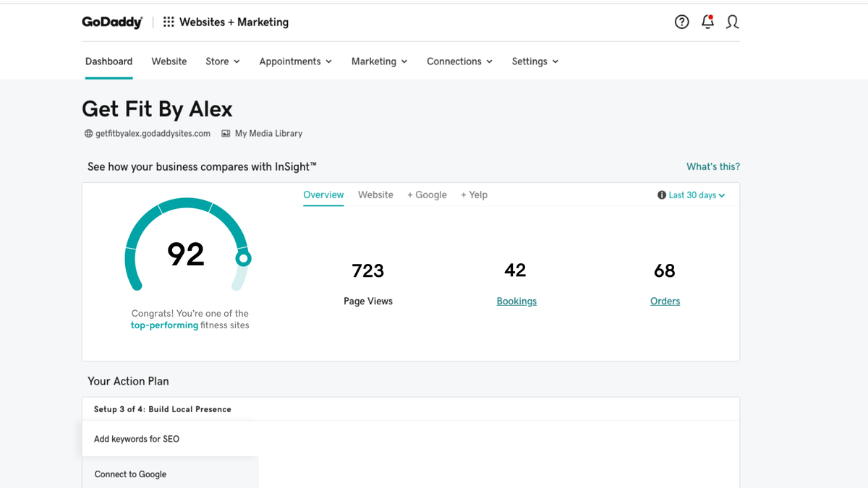Select Add keywords for SEO step
868x488 pixels.
[171, 439]
